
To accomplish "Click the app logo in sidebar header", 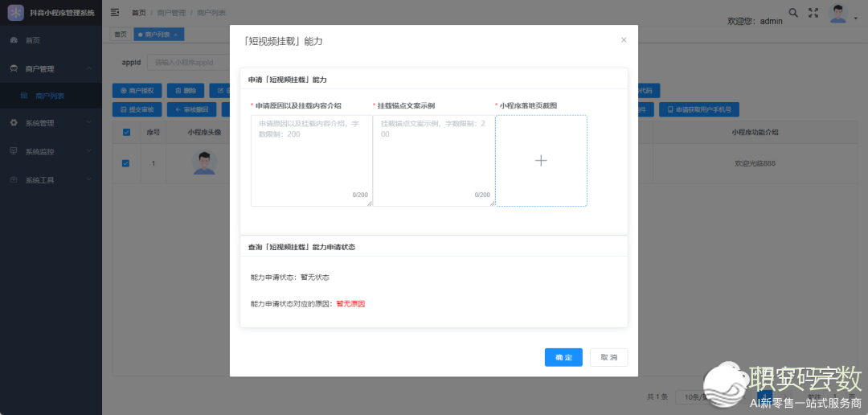I will coord(15,12).
